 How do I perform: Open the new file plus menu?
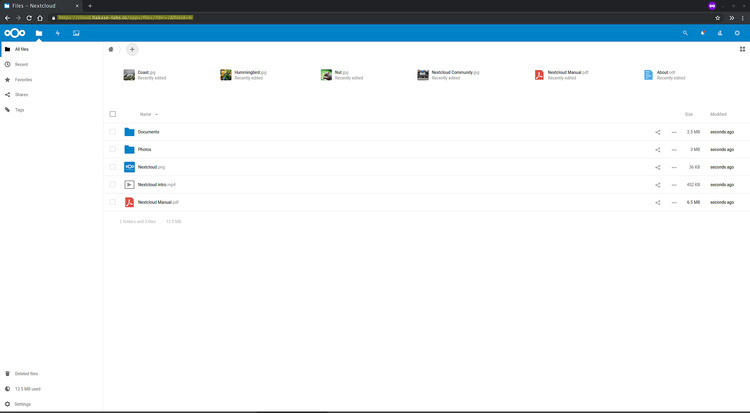[132, 49]
